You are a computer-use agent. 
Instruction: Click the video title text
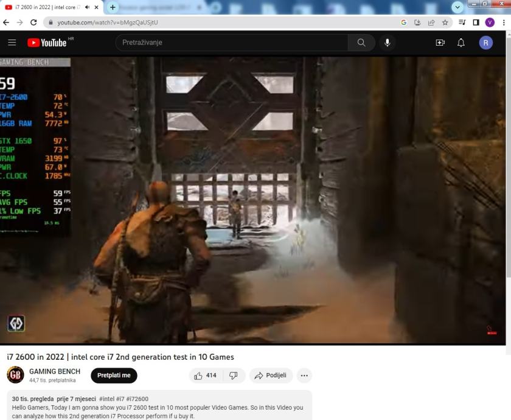[120, 357]
